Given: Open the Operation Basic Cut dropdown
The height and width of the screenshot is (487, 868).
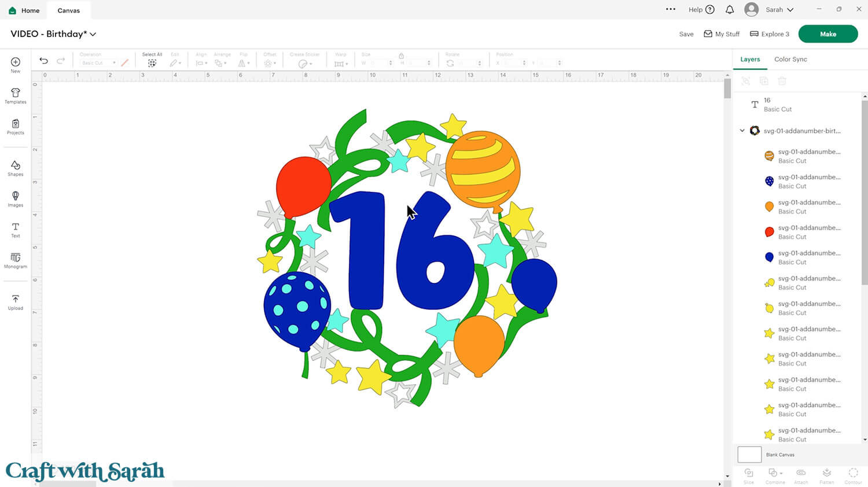Looking at the screenshot, I should (x=98, y=63).
